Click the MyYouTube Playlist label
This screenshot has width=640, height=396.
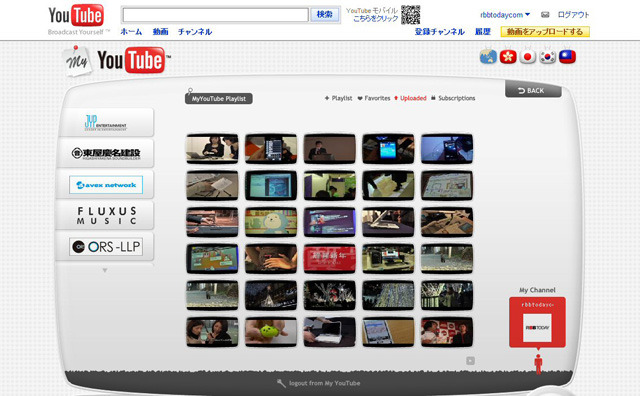(x=218, y=99)
